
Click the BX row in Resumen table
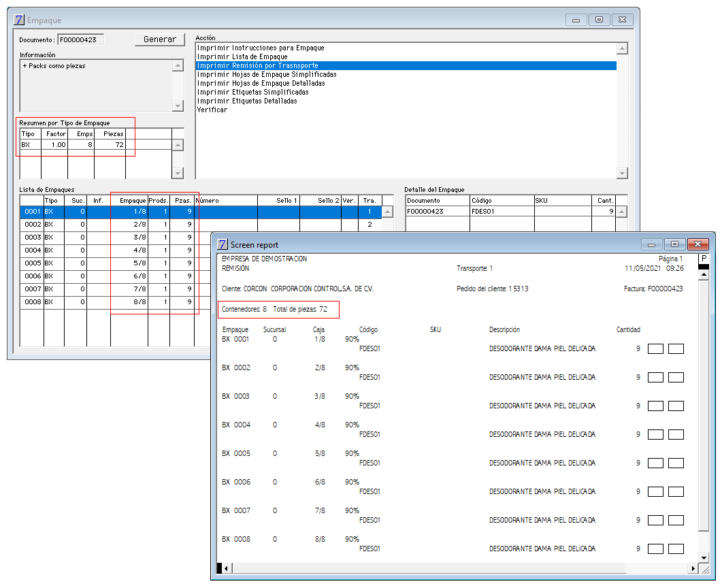(x=96, y=145)
